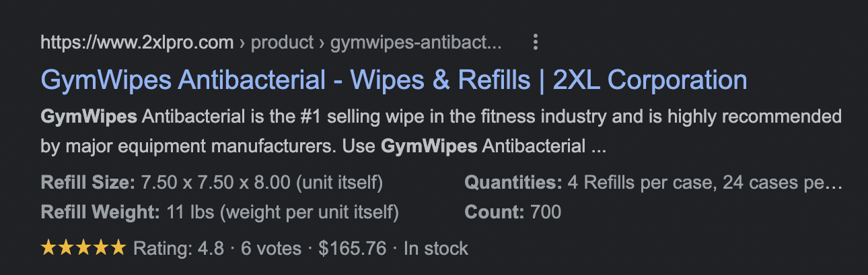
Task: Click the 'Count:' attribute label
Action: coord(495,213)
